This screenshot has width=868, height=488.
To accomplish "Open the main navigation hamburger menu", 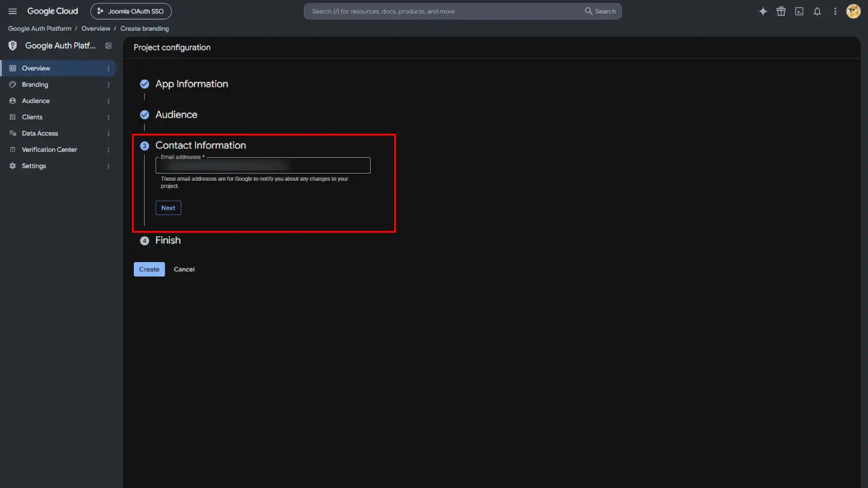I will (13, 11).
